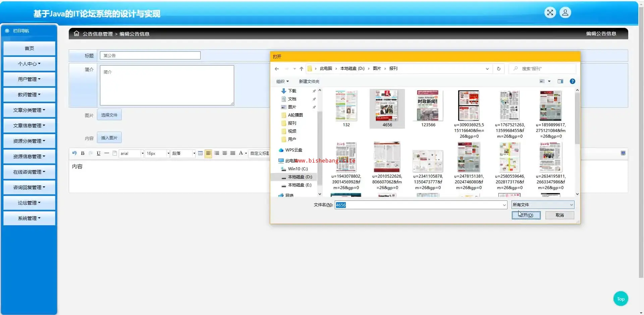Click the editor fullscreen icon at toolbar right
The width and height of the screenshot is (644, 315).
(x=623, y=153)
